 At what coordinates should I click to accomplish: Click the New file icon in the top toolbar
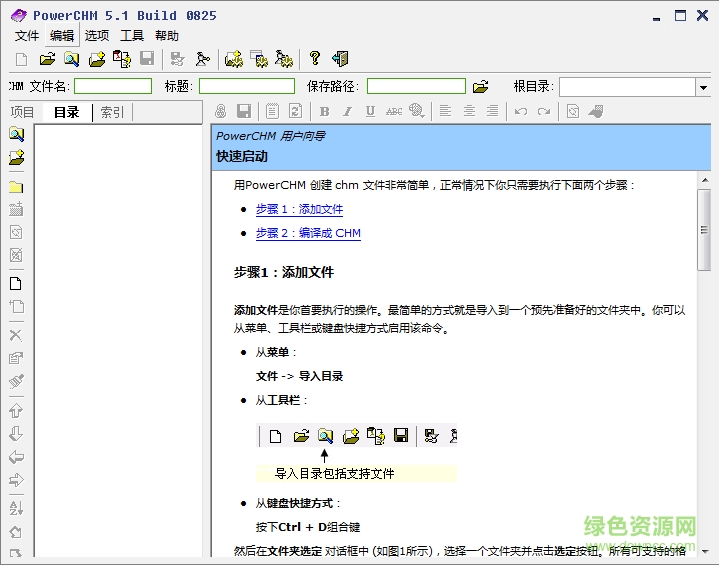[x=22, y=59]
